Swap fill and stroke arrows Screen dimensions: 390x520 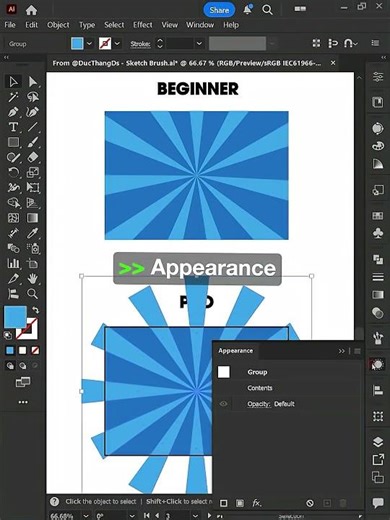coord(35,310)
